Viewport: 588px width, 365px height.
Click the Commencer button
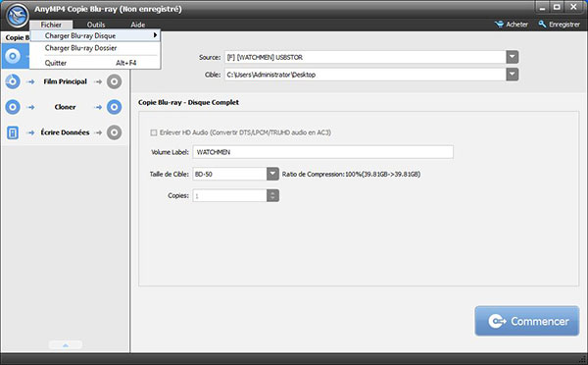pos(527,321)
